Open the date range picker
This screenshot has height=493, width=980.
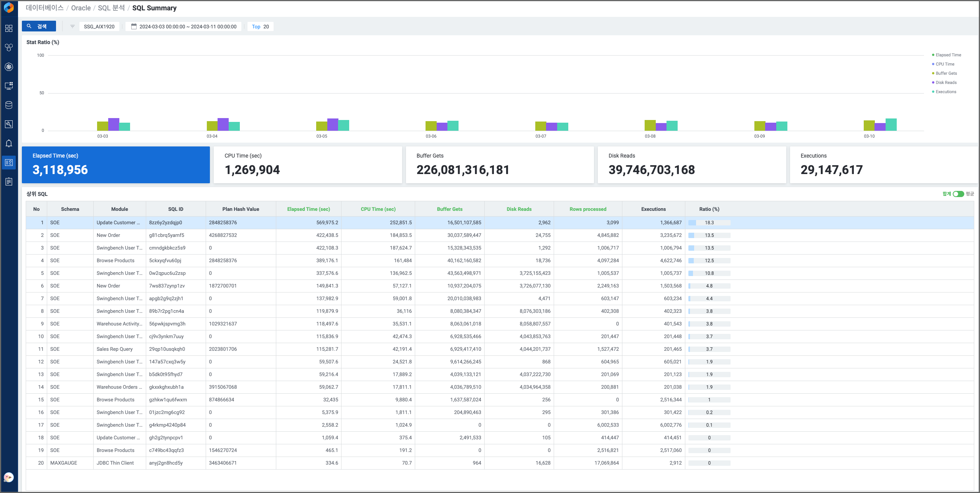pyautogui.click(x=184, y=26)
